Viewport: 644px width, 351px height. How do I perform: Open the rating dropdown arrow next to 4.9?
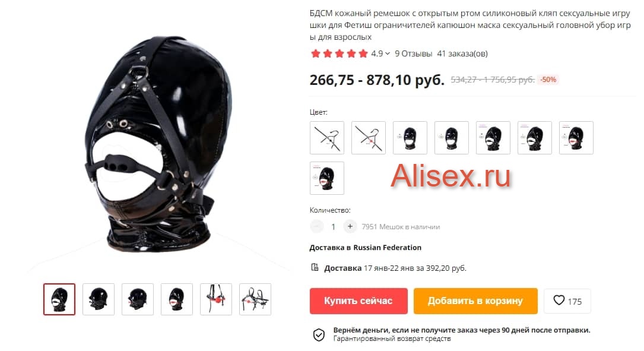[388, 53]
